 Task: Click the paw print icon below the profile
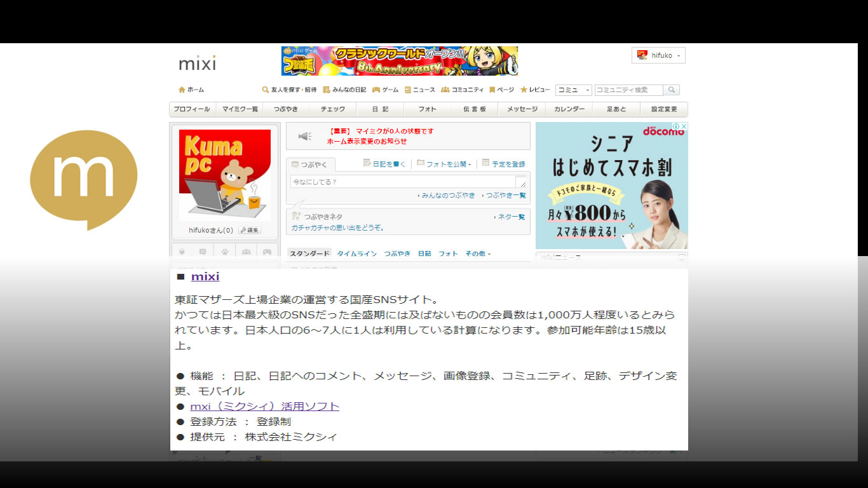[225, 251]
